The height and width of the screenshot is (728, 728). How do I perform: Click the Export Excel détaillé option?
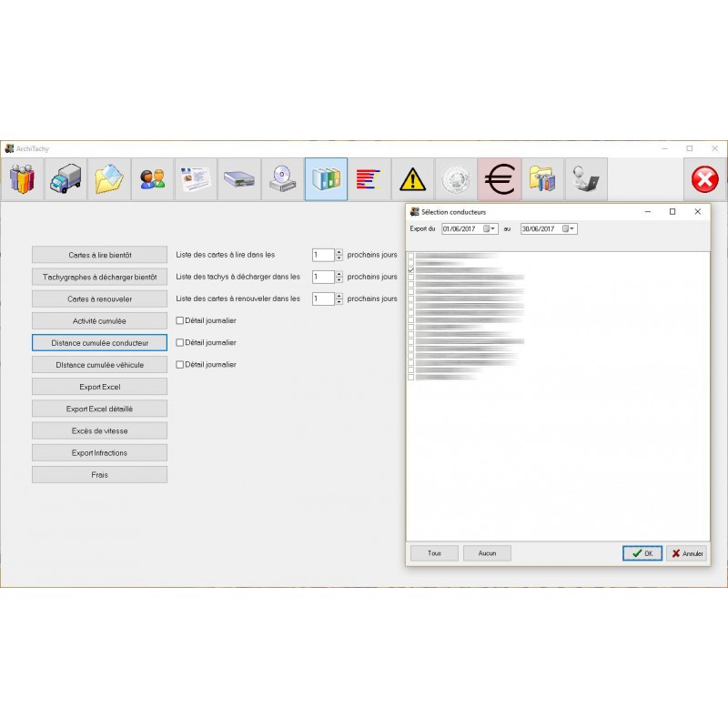pos(99,408)
